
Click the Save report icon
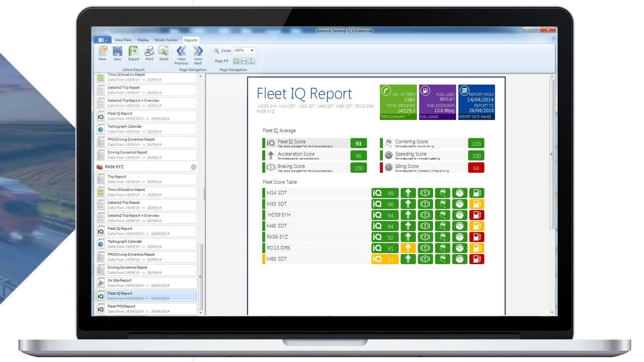117,52
